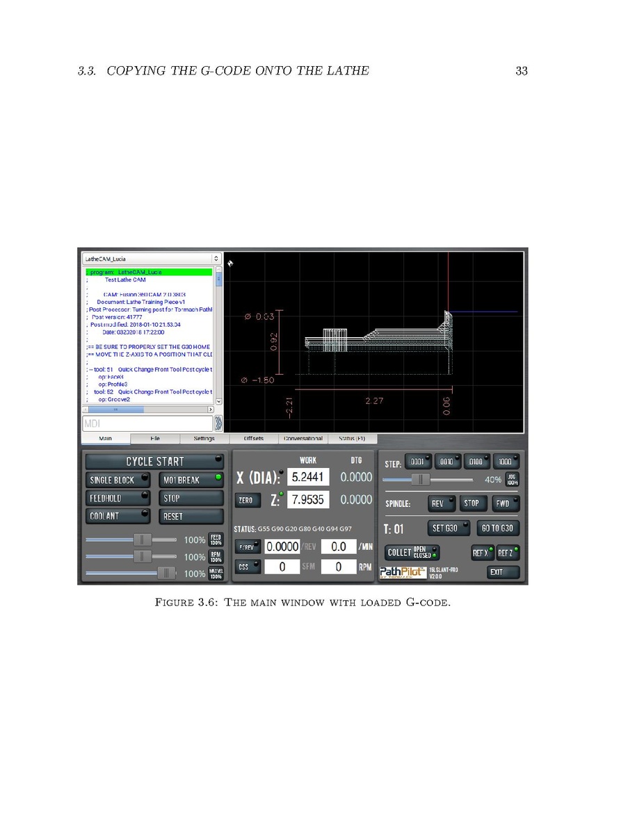
Task: Click into the MDI input field
Action: (147, 423)
